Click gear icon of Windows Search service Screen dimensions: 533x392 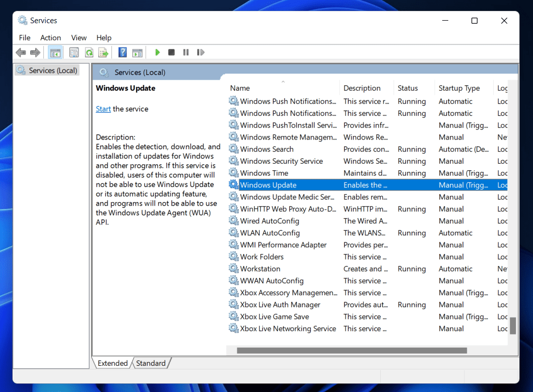pos(233,149)
